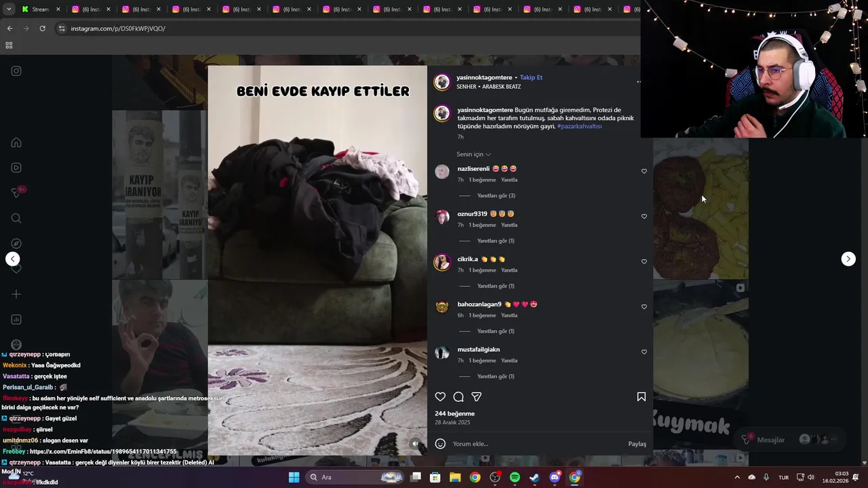Reply to nazliserenli with Yanıtla
The width and height of the screenshot is (868, 488).
tap(509, 180)
